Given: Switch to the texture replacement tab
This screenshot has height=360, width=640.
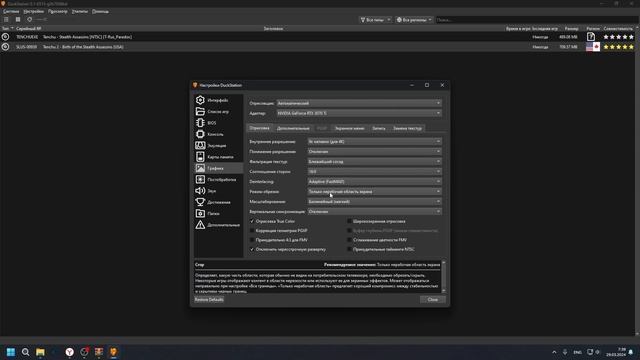Looking at the screenshot, I should click(x=407, y=129).
